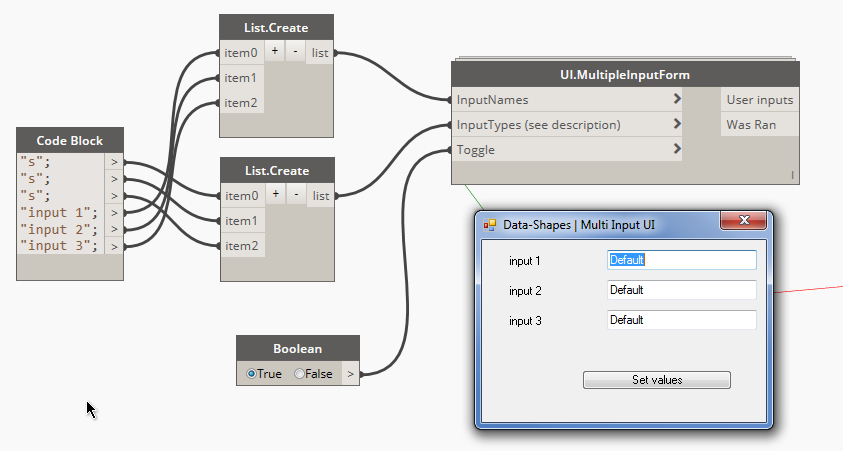Click the upper List.Create list output port

click(320, 53)
